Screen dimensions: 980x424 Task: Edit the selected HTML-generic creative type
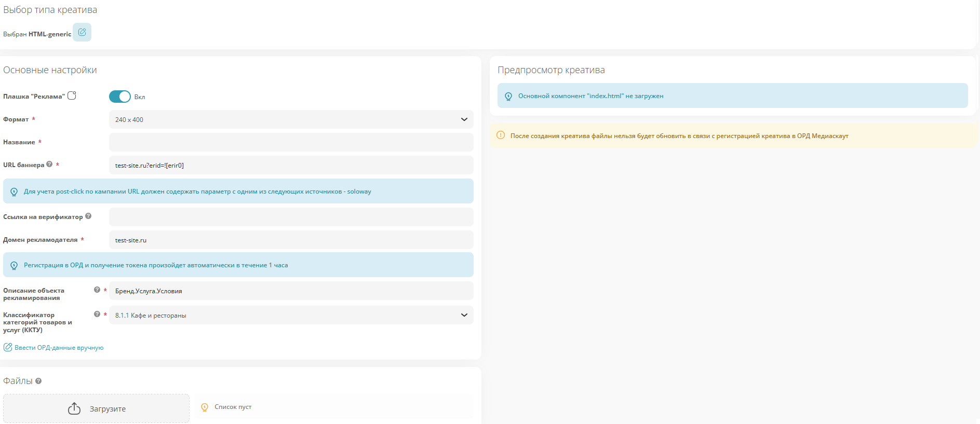click(x=82, y=32)
